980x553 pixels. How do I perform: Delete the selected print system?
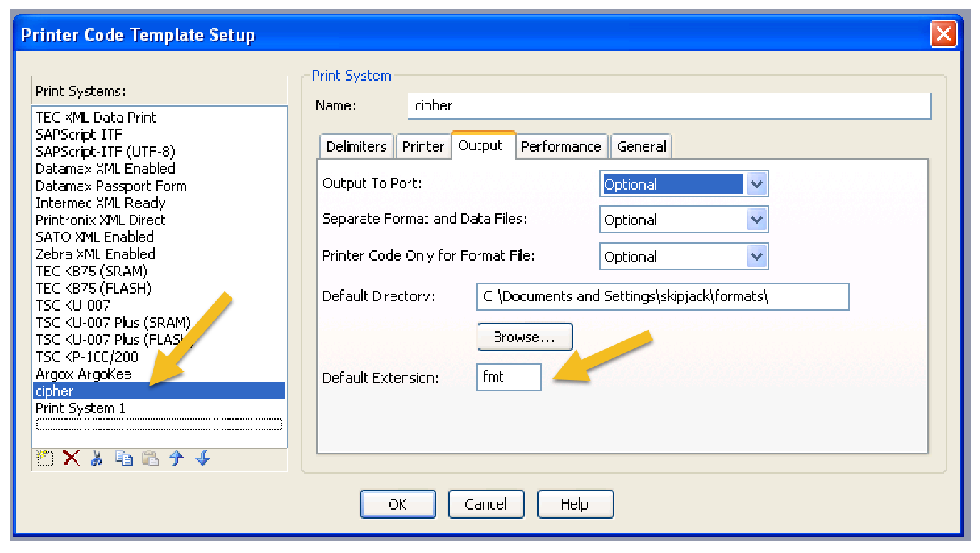tap(71, 458)
